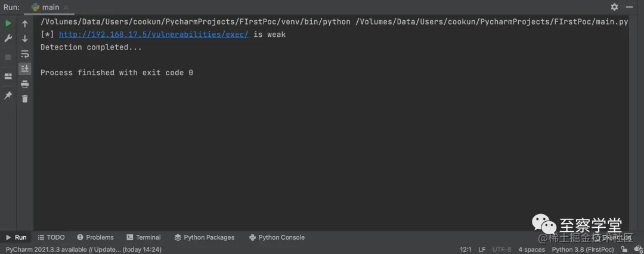This screenshot has width=644, height=254.
Task: Toggle Scroll to End of console
Action: click(x=25, y=68)
